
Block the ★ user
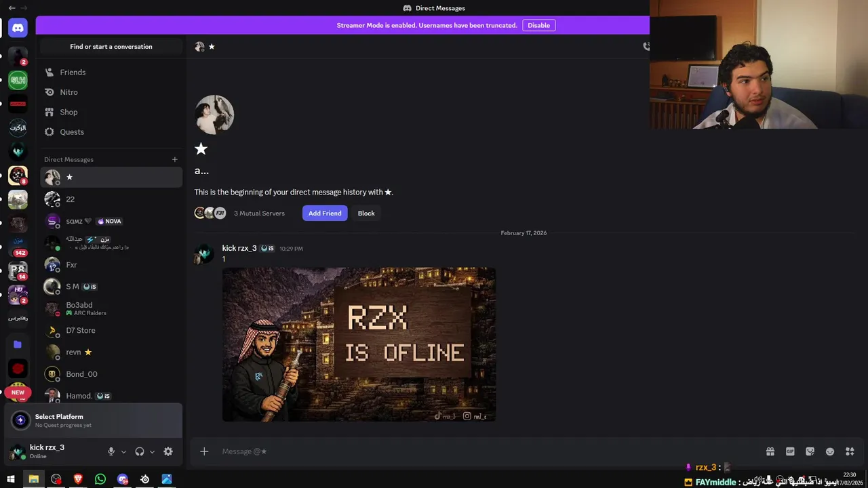[366, 213]
